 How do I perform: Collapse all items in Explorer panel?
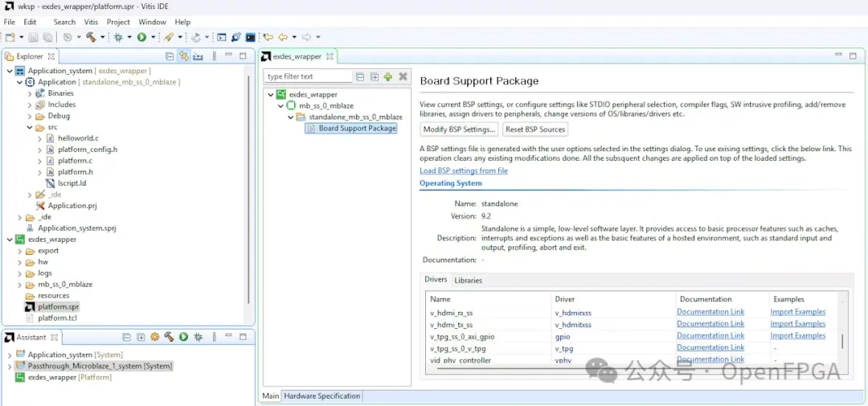click(x=170, y=56)
